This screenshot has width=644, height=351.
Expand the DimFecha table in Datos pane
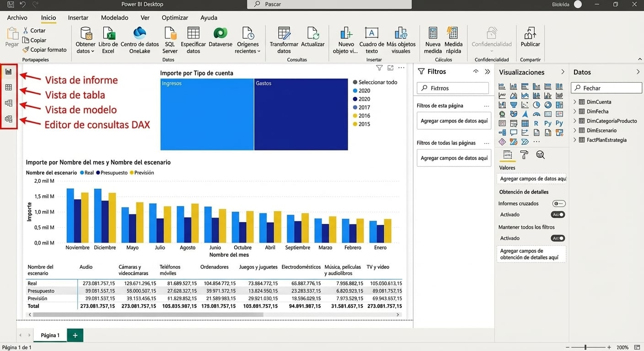tap(575, 111)
